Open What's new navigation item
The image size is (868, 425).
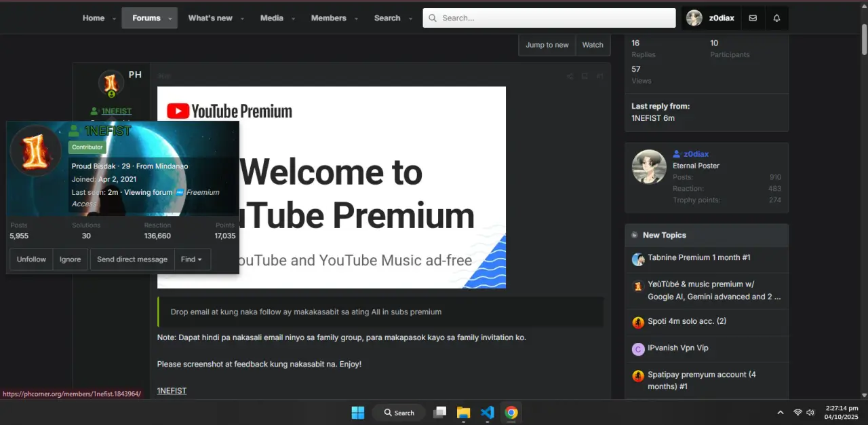tap(210, 18)
